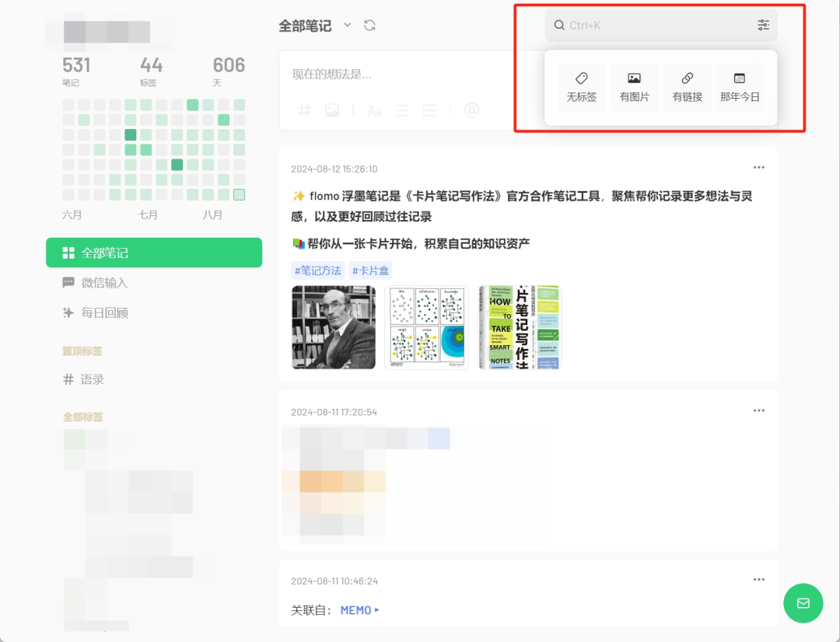Click the 2024-08-11 10:46:24 timestamp
Viewport: 840px width, 642px height.
(334, 581)
